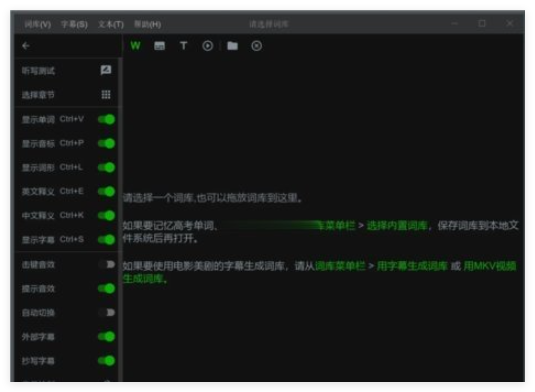Toggle 显示字幕 Ctrl+S switch

[x=106, y=239]
